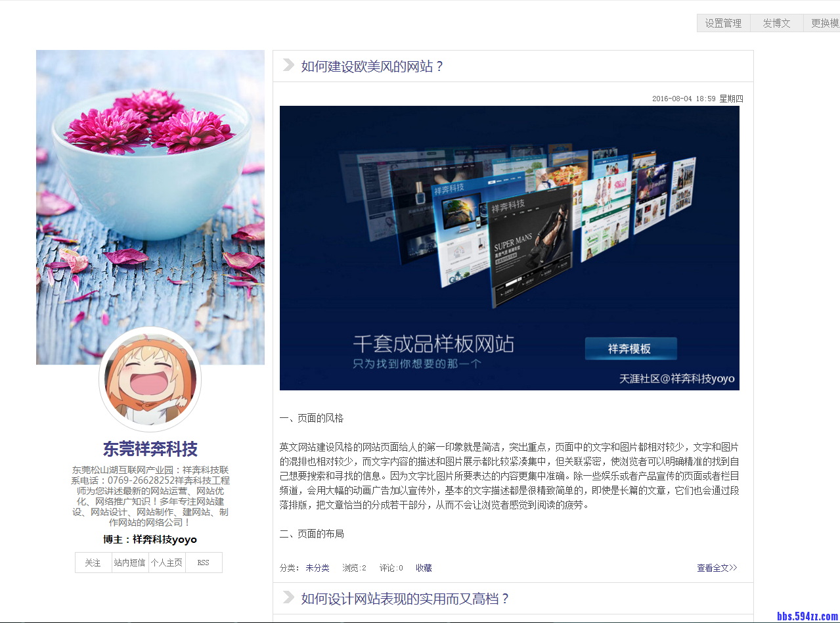
Task: Open the 未分类 category link
Action: pyautogui.click(x=317, y=568)
